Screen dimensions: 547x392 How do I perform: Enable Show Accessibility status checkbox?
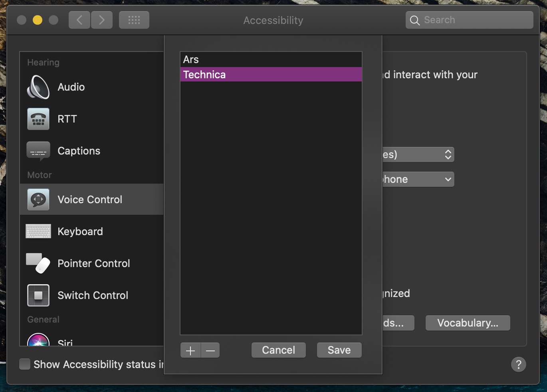coord(25,364)
